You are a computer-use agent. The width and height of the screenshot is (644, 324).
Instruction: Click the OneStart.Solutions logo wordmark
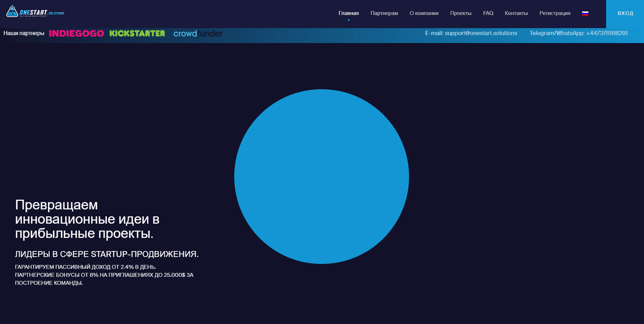(42, 13)
